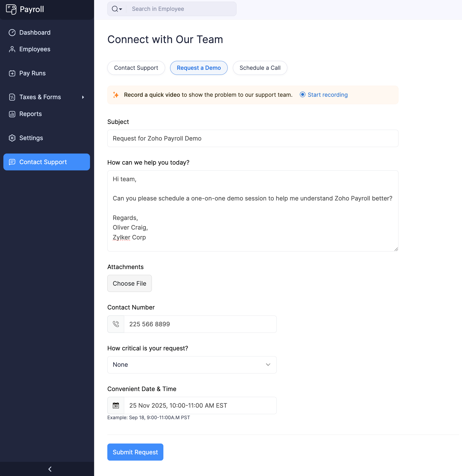Open Settings via the gear icon
The height and width of the screenshot is (476, 462).
pos(12,138)
